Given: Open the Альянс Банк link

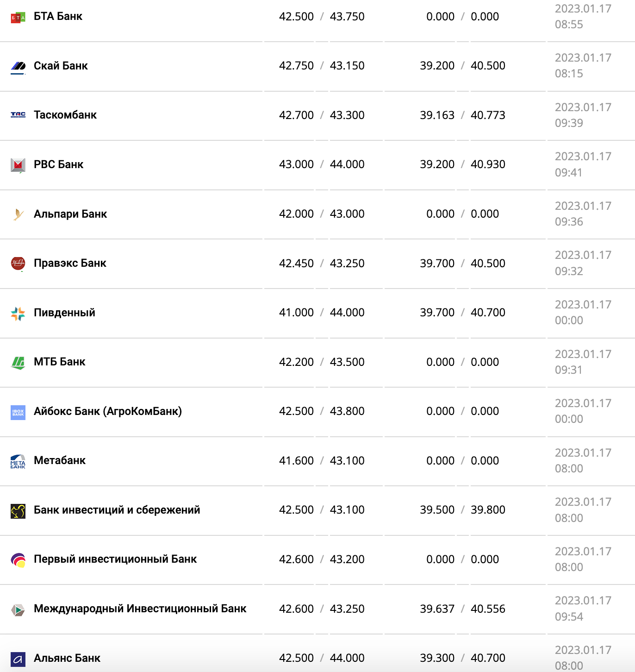Looking at the screenshot, I should [x=67, y=658].
